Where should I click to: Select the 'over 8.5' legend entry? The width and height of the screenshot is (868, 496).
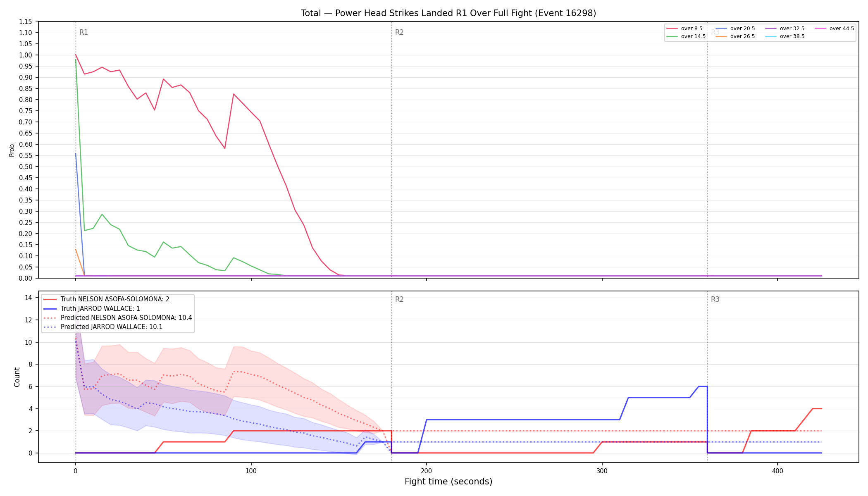684,29
